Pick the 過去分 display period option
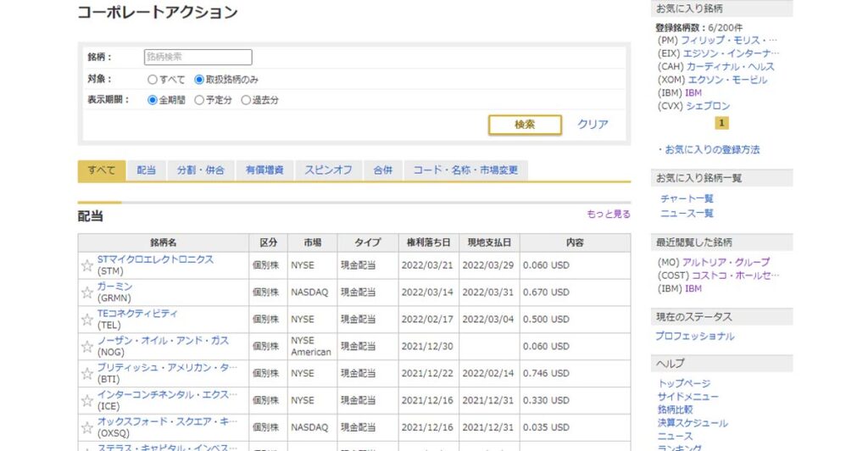The width and height of the screenshot is (868, 451). [246, 100]
